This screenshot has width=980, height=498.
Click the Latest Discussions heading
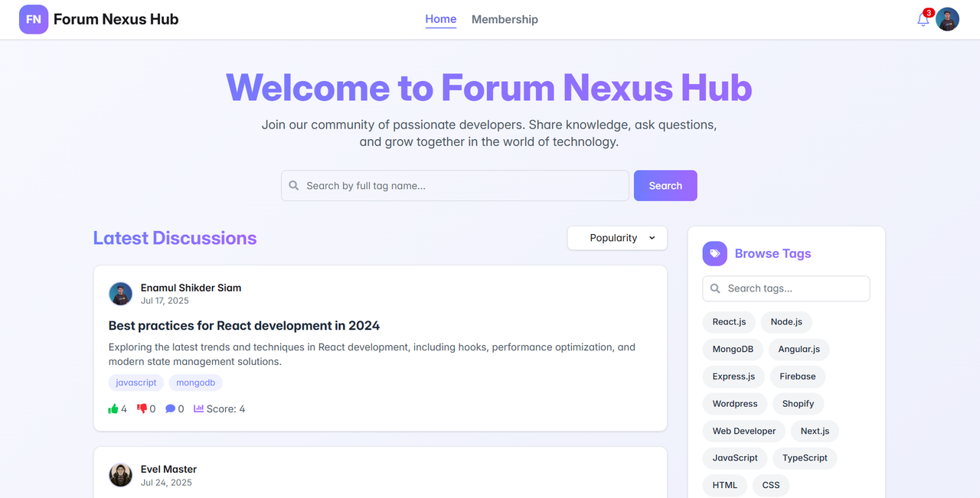coord(175,238)
